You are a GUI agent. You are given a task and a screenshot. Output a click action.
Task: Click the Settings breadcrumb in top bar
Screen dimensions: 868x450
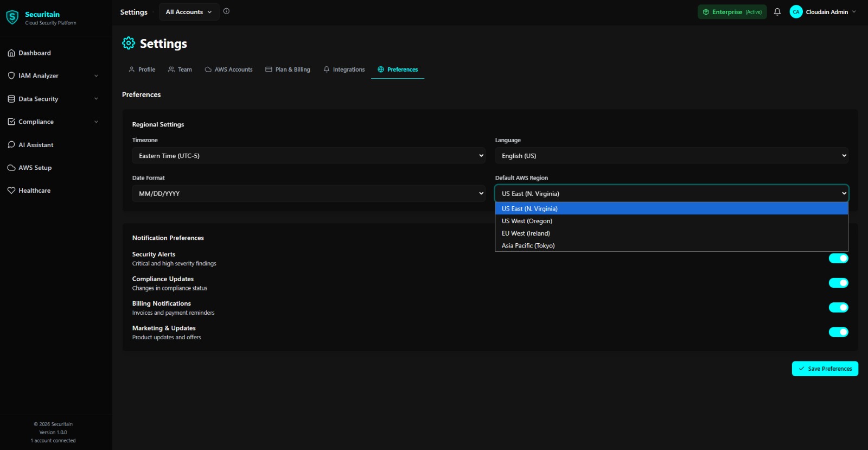click(x=133, y=12)
